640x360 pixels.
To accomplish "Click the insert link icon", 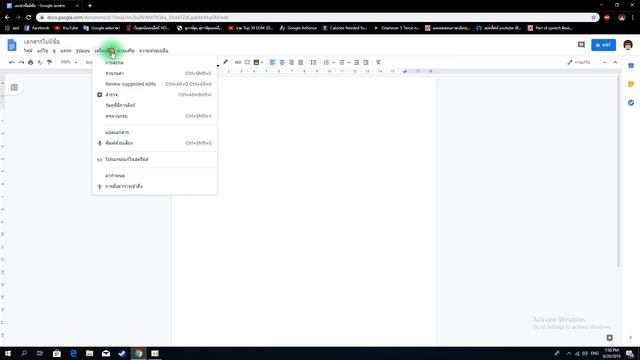I will click(x=238, y=62).
